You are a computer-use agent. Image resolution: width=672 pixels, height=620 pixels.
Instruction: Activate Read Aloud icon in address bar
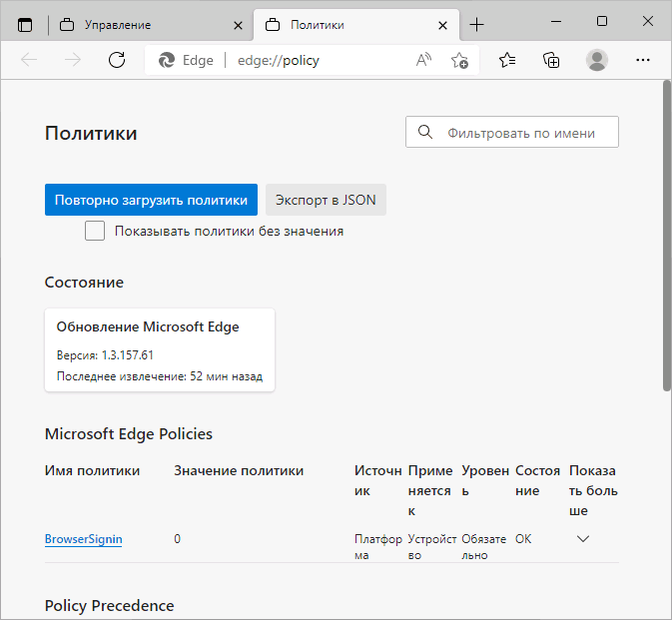(423, 60)
